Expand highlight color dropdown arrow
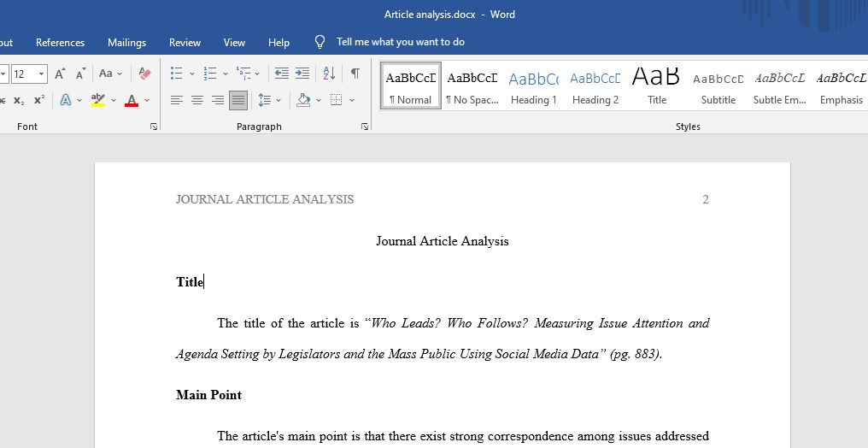The width and height of the screenshot is (868, 448). tap(114, 100)
